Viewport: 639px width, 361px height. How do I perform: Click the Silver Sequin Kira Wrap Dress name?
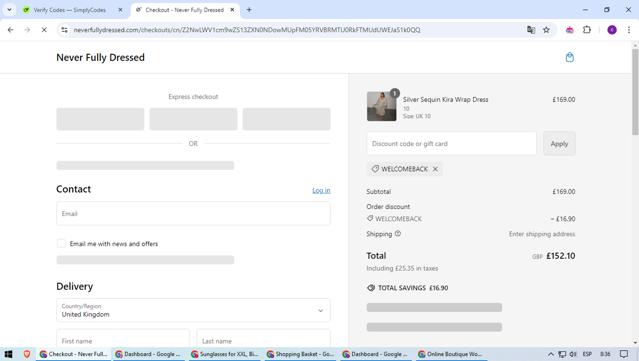tap(445, 99)
